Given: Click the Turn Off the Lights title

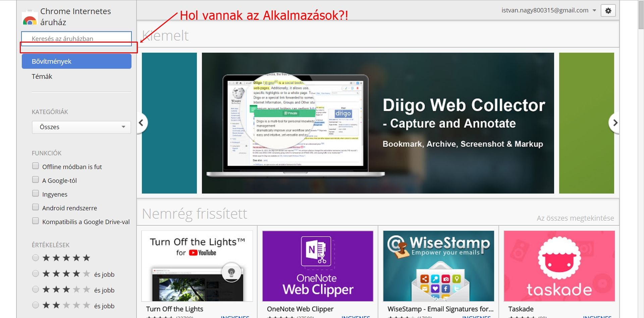Looking at the screenshot, I should (x=175, y=309).
